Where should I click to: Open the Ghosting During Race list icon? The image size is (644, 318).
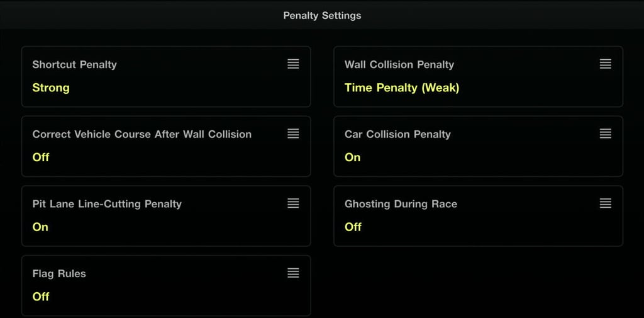pyautogui.click(x=605, y=203)
